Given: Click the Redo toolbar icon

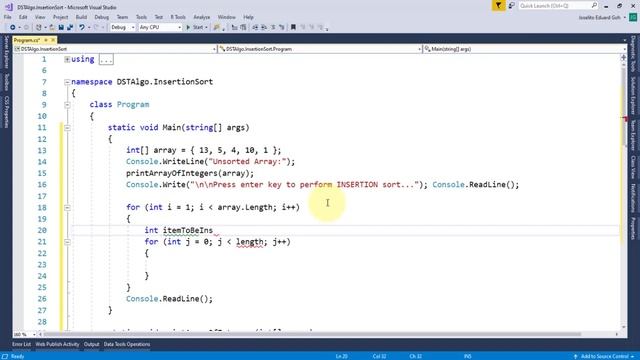Looking at the screenshot, I should (96, 27).
